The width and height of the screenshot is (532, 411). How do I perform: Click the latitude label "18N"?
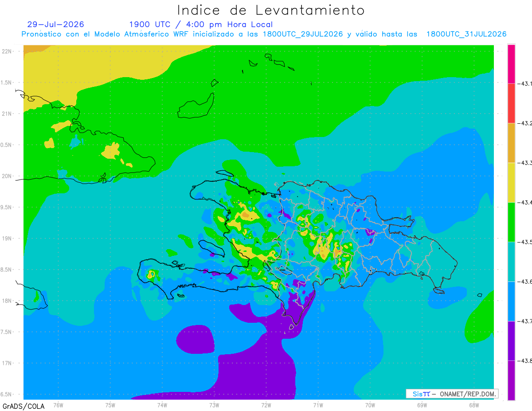(7, 301)
